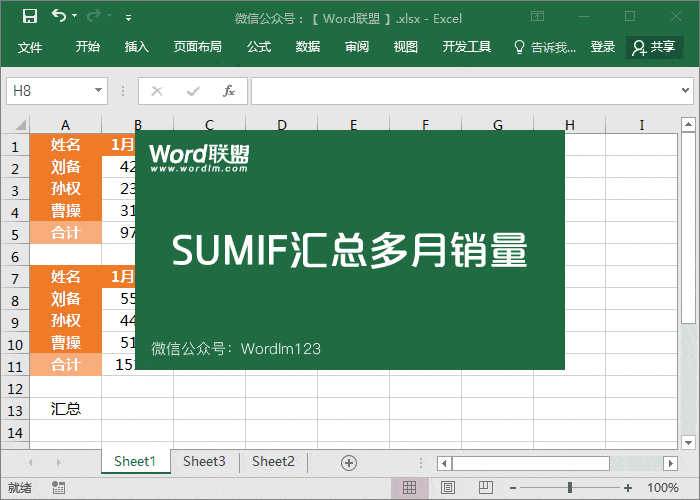Switch to Normal view icon
The width and height of the screenshot is (700, 500).
(409, 488)
